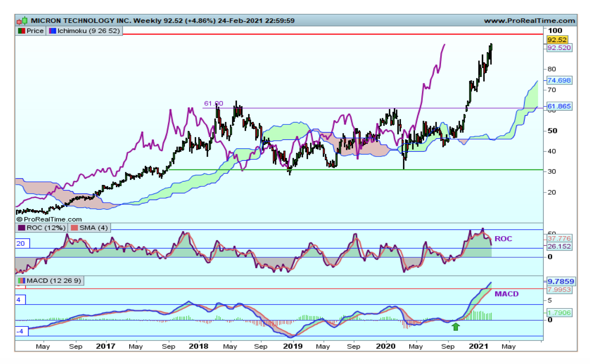
Task: Click the 50 price scale label
Action: click(552, 131)
